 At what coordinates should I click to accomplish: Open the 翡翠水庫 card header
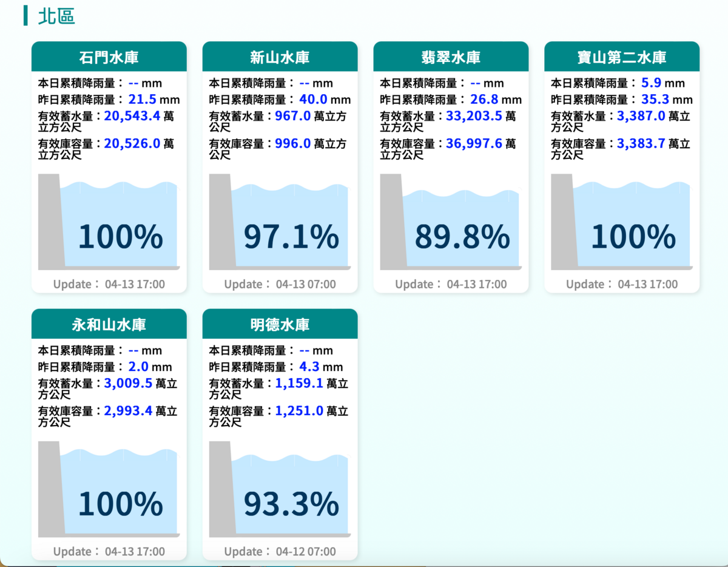(x=451, y=57)
